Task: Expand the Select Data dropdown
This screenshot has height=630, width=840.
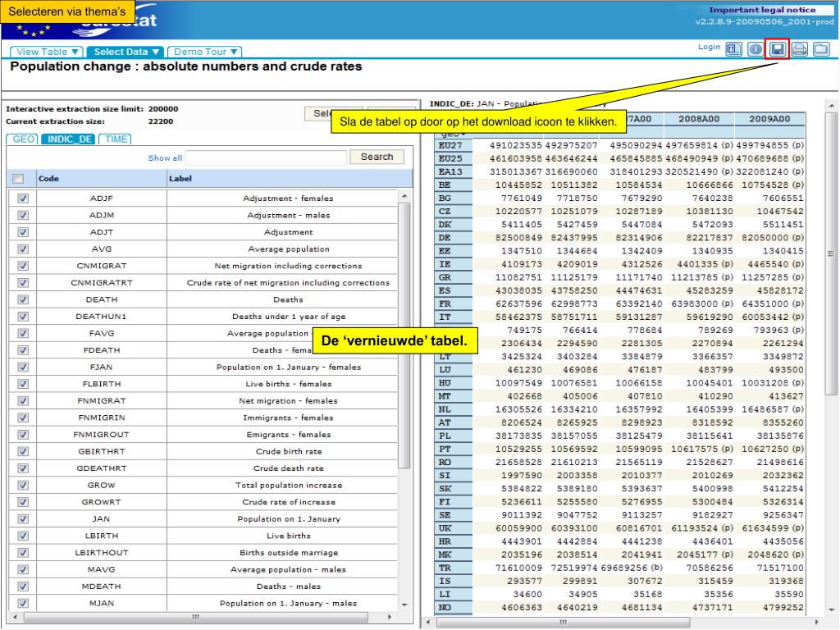Action: pyautogui.click(x=124, y=52)
